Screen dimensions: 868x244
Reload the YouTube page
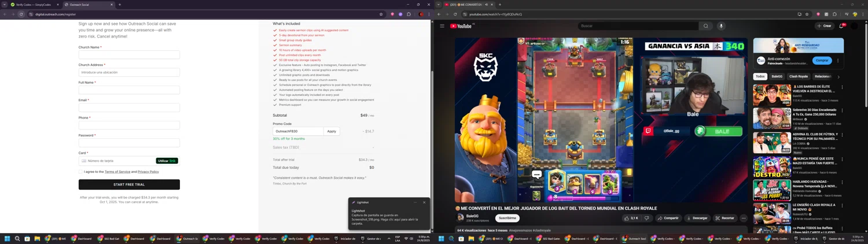pos(455,14)
